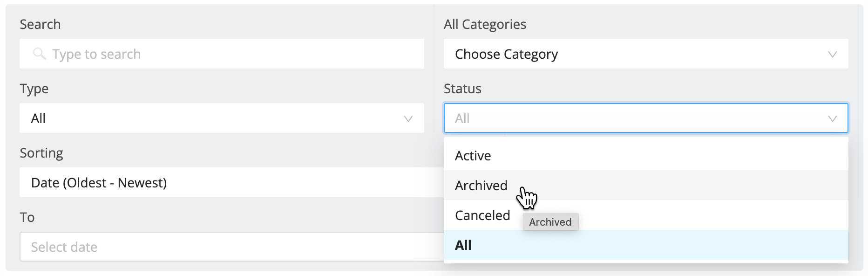Click the Status field label
868x276 pixels.
click(x=462, y=89)
